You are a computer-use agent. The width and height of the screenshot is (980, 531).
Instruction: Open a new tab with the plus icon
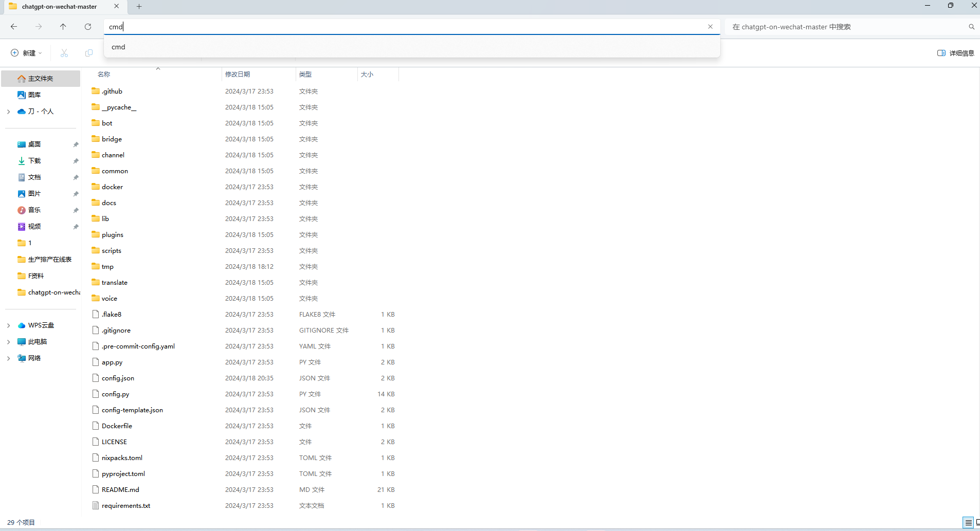139,7
